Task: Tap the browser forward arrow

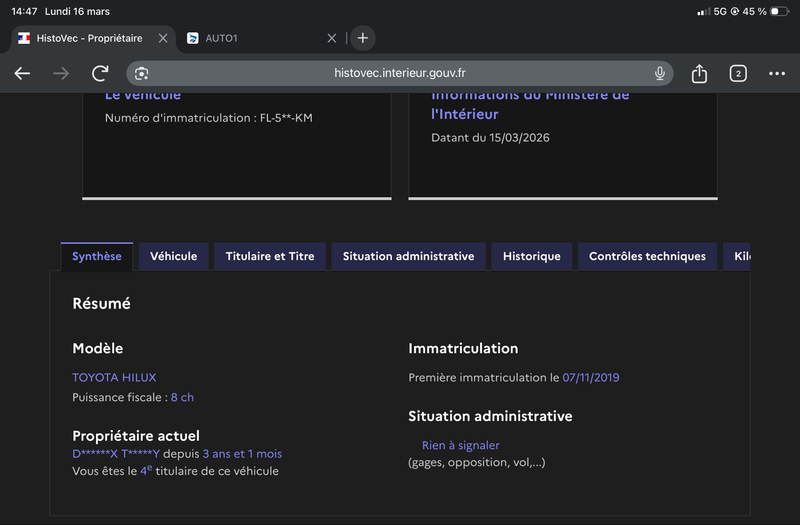Action: [x=61, y=74]
